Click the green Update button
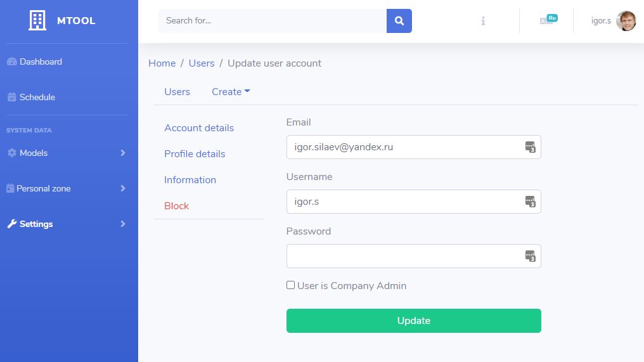The width and height of the screenshot is (644, 362). click(413, 321)
